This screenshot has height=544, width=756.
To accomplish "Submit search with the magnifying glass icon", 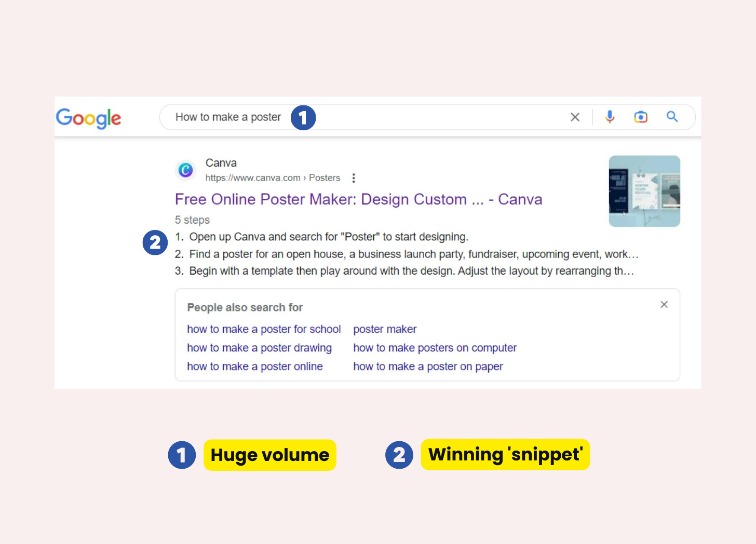I will (672, 117).
